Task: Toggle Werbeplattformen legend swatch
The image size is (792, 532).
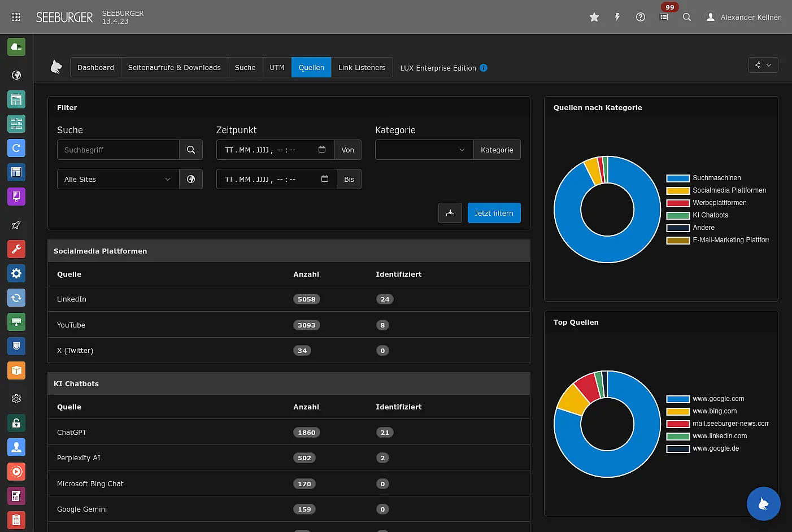Action: 678,203
